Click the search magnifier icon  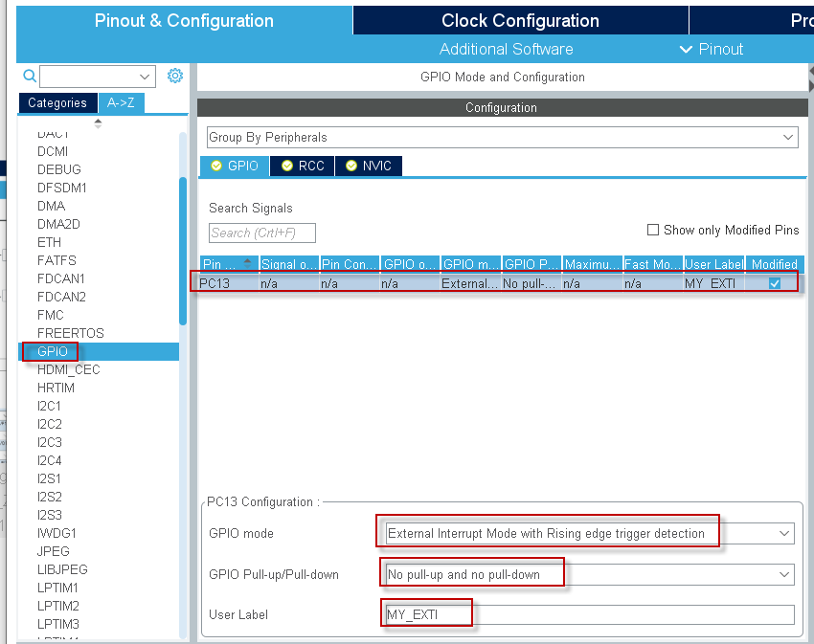coord(30,76)
